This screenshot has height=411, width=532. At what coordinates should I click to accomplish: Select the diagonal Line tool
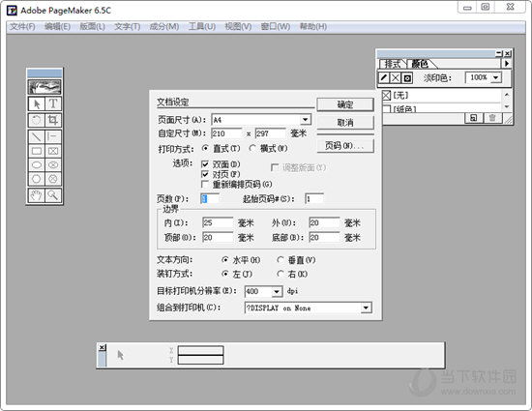click(x=37, y=136)
